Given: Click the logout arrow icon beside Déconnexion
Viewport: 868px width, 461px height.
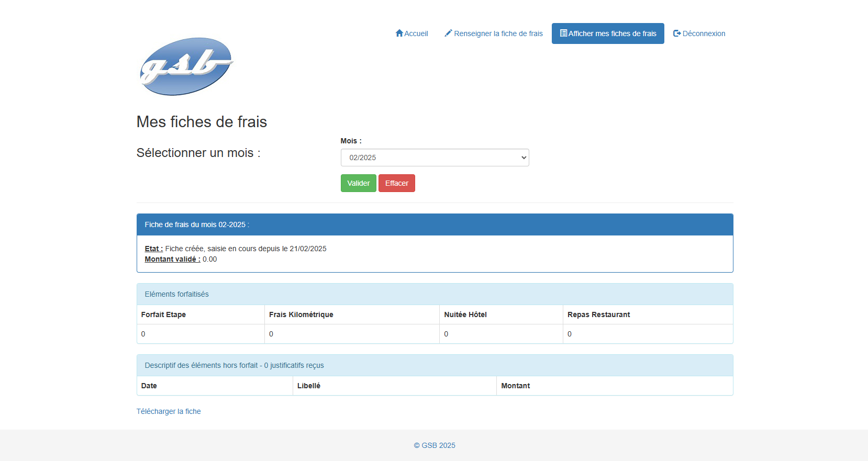Looking at the screenshot, I should tap(677, 33).
